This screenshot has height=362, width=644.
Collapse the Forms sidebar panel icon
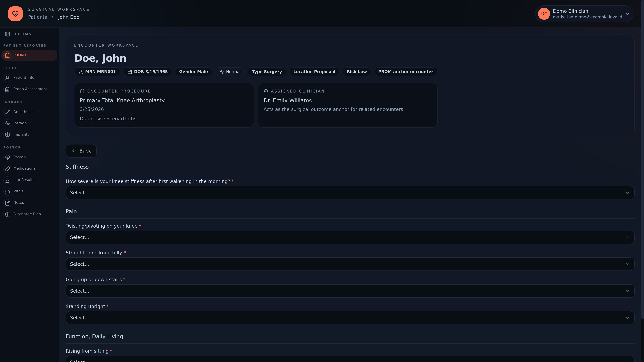[8, 34]
